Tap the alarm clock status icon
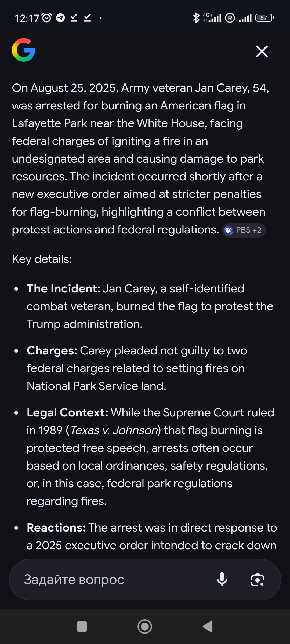 tap(47, 18)
